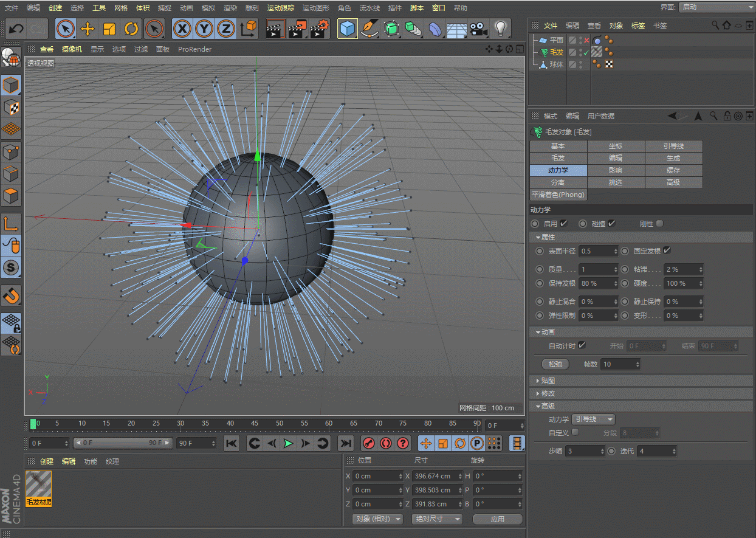Click frame 45 on the timeline
The image size is (756, 538).
coord(255,424)
